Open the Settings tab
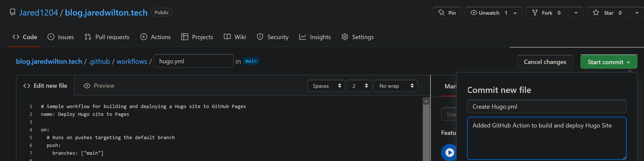 coord(357,37)
